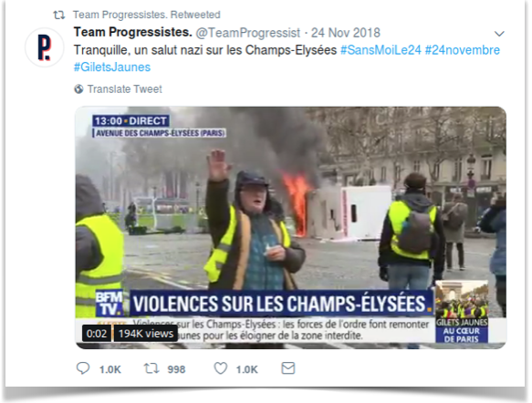Visit the @TeamProgressist handle

(x=248, y=33)
